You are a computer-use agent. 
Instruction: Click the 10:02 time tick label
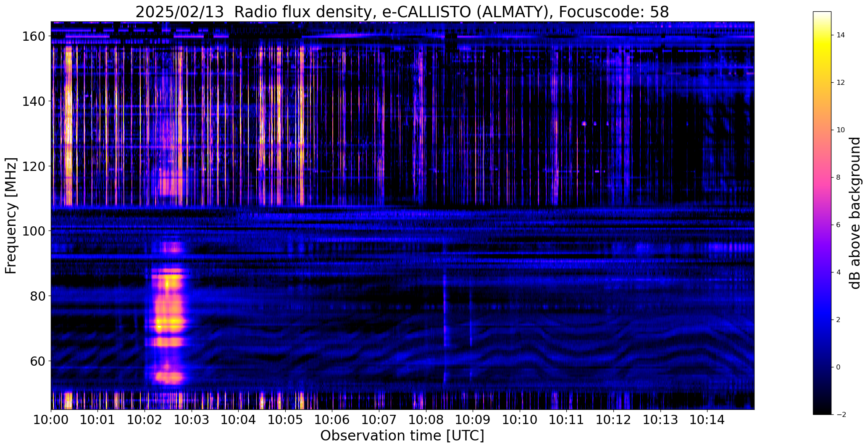[x=145, y=419]
